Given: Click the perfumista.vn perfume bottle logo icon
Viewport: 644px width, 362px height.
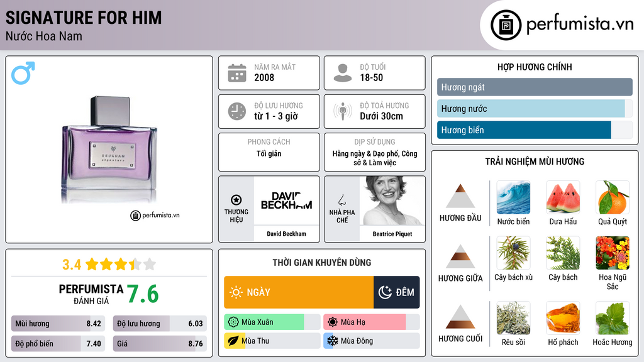Looking at the screenshot, I should click(506, 25).
